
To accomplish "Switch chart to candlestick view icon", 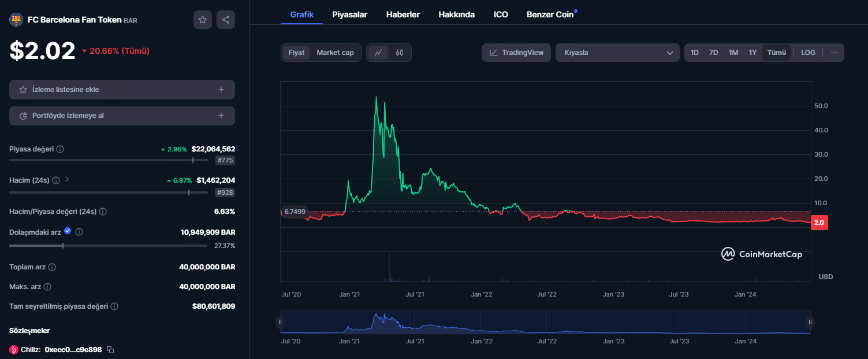I will click(x=400, y=53).
